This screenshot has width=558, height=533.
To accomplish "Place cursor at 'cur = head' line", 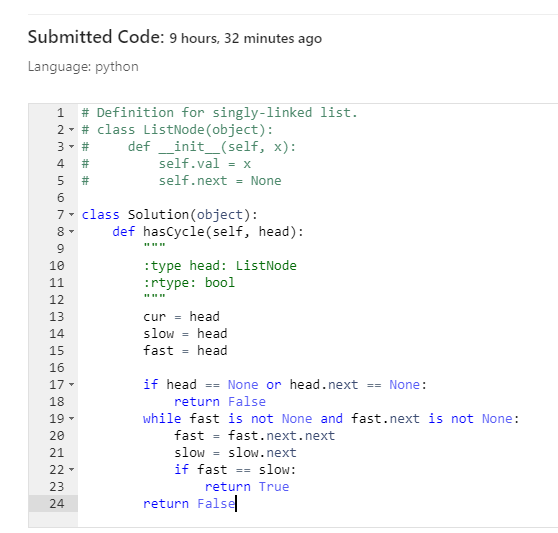I will coord(181,317).
